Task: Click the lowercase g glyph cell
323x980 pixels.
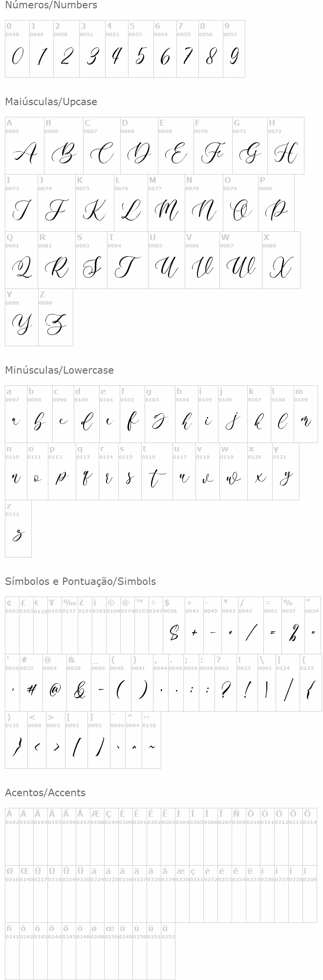Action: 160,414
